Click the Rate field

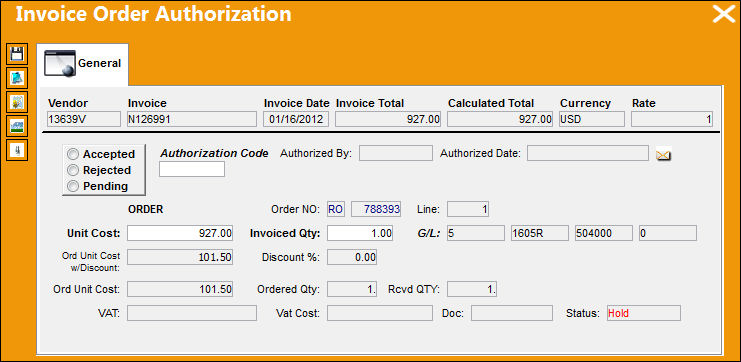click(x=672, y=119)
